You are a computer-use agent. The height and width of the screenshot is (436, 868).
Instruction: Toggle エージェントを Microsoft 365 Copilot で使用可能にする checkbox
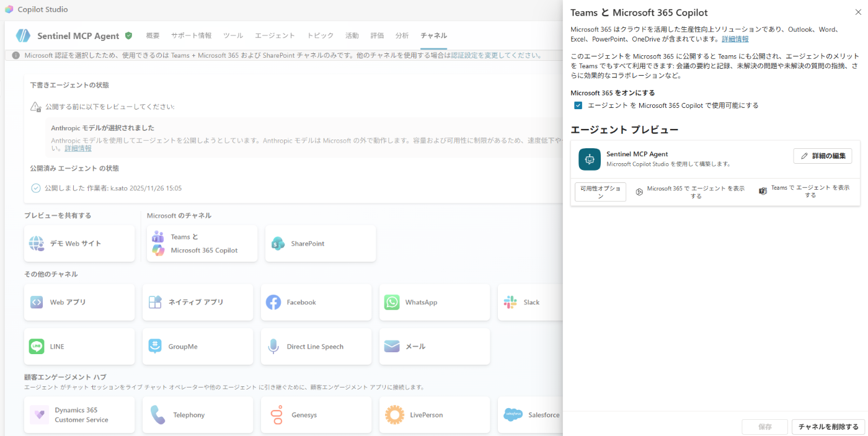[x=578, y=105]
